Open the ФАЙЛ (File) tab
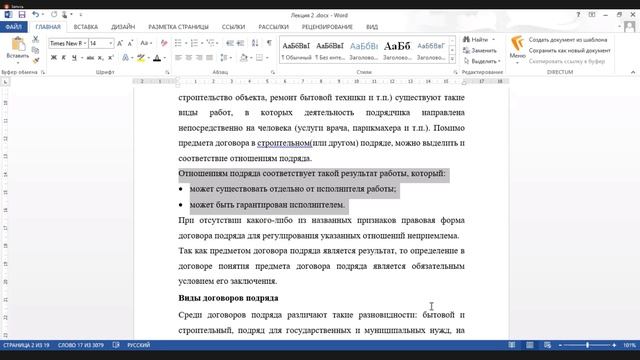This screenshot has width=640, height=360. [14, 27]
